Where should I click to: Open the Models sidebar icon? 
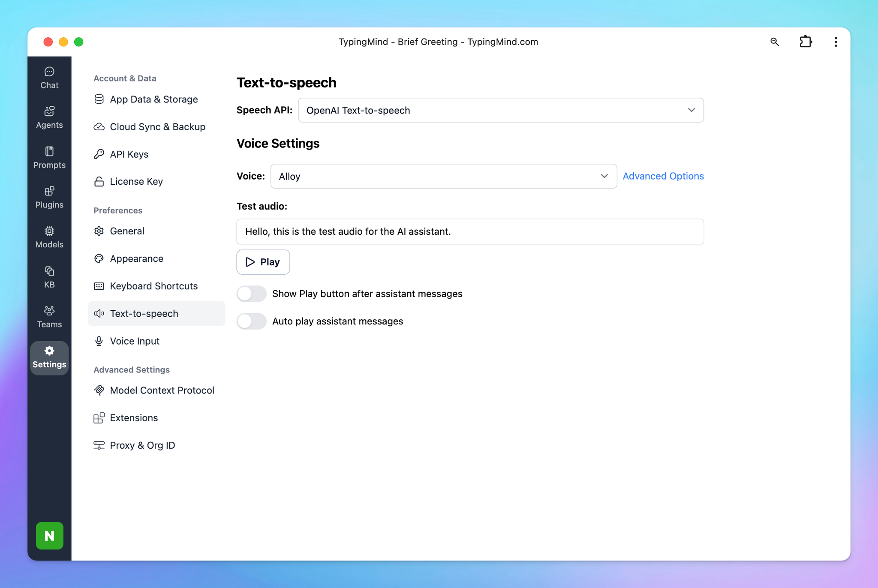(x=49, y=237)
